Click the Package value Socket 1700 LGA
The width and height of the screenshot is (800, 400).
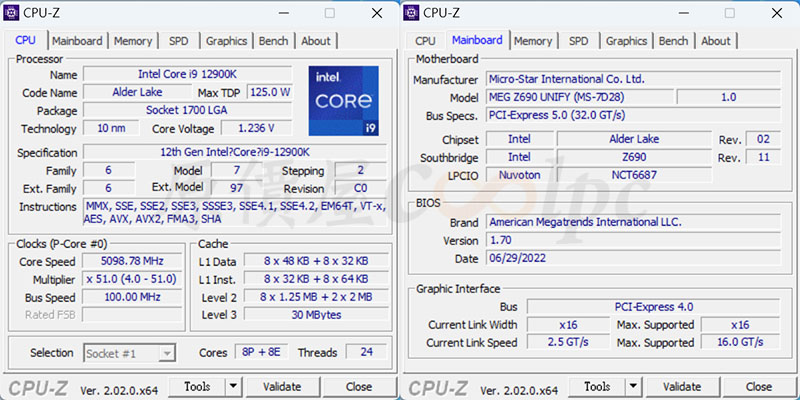[x=188, y=110]
